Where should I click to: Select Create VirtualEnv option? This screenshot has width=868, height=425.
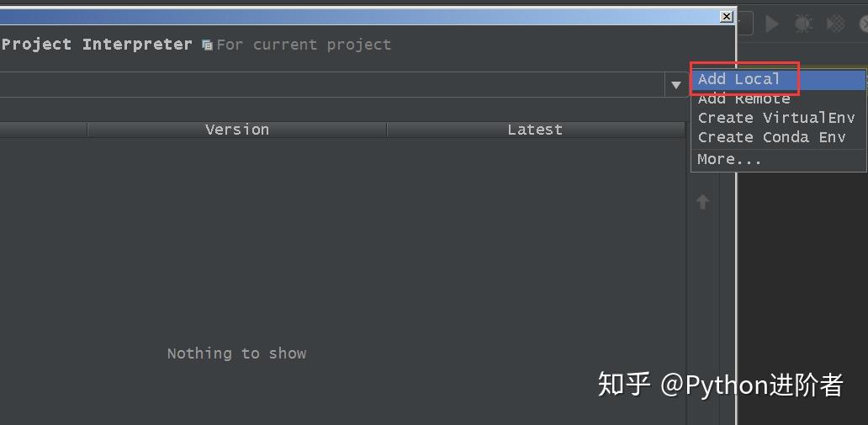pos(775,118)
